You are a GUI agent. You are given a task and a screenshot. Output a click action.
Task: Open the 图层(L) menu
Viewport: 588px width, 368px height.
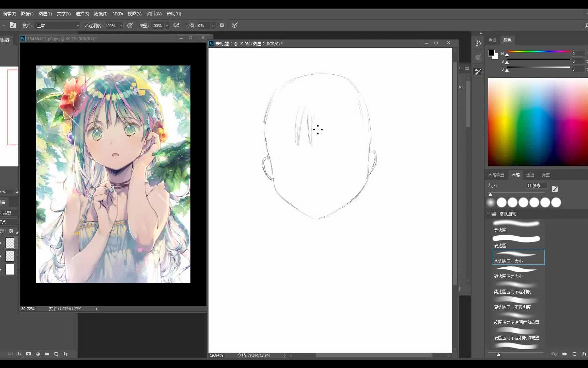point(45,14)
